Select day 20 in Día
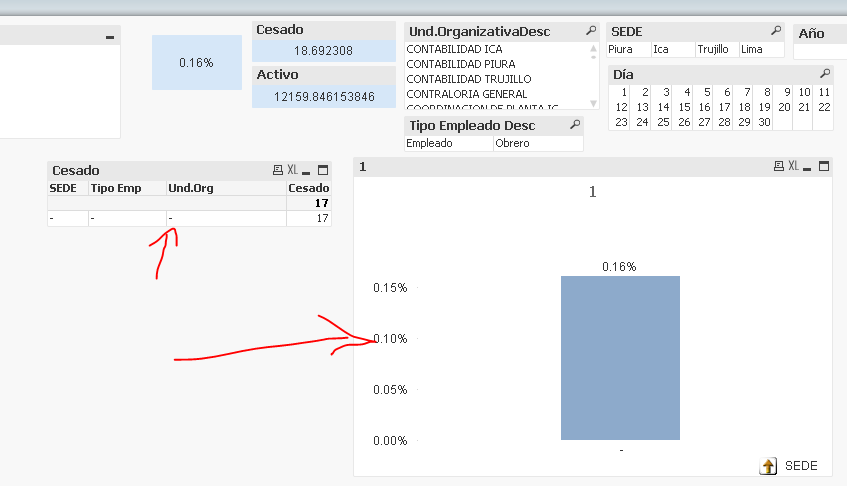The height and width of the screenshot is (486, 847). tap(783, 107)
